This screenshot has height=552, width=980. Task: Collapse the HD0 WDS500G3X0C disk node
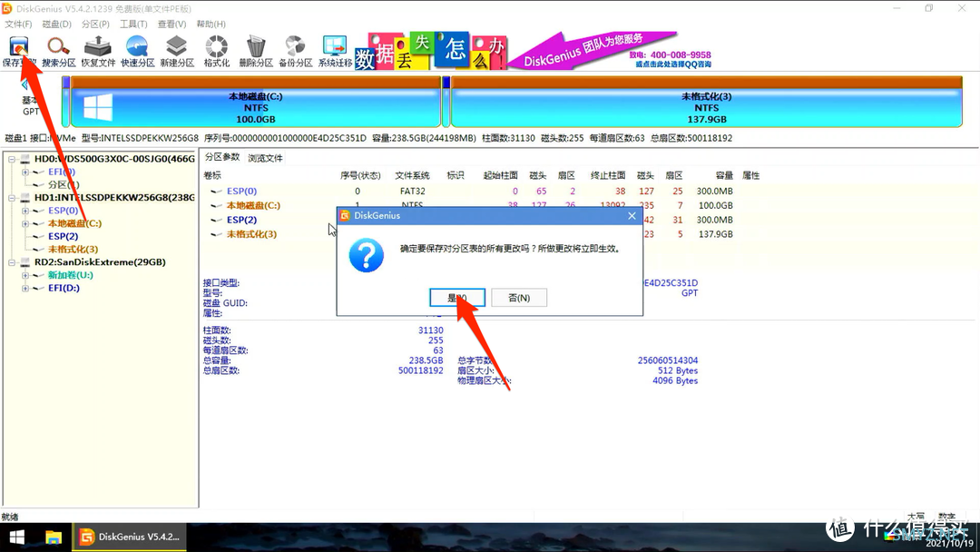11,159
